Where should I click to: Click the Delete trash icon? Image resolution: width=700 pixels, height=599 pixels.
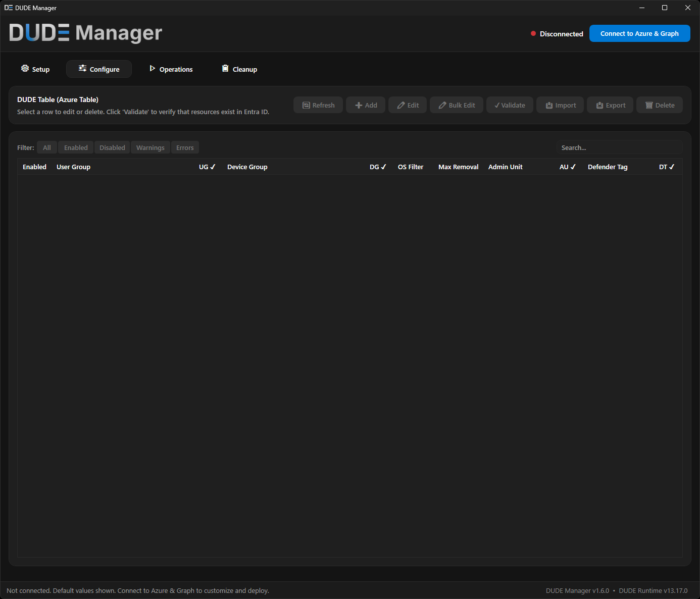[x=649, y=105]
